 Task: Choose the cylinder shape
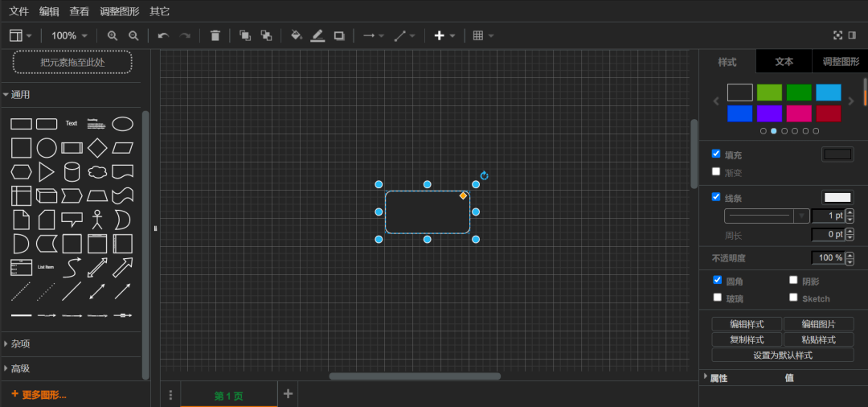[72, 172]
